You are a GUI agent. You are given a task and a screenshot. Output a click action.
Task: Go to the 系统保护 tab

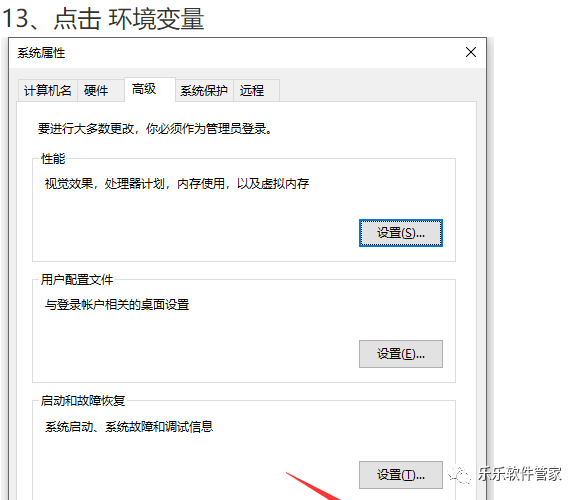[204, 90]
